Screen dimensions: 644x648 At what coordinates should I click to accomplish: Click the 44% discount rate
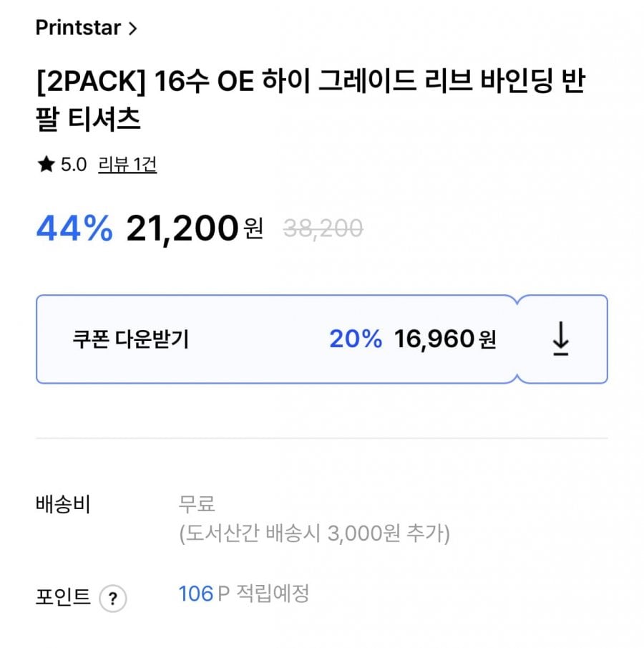pyautogui.click(x=74, y=229)
